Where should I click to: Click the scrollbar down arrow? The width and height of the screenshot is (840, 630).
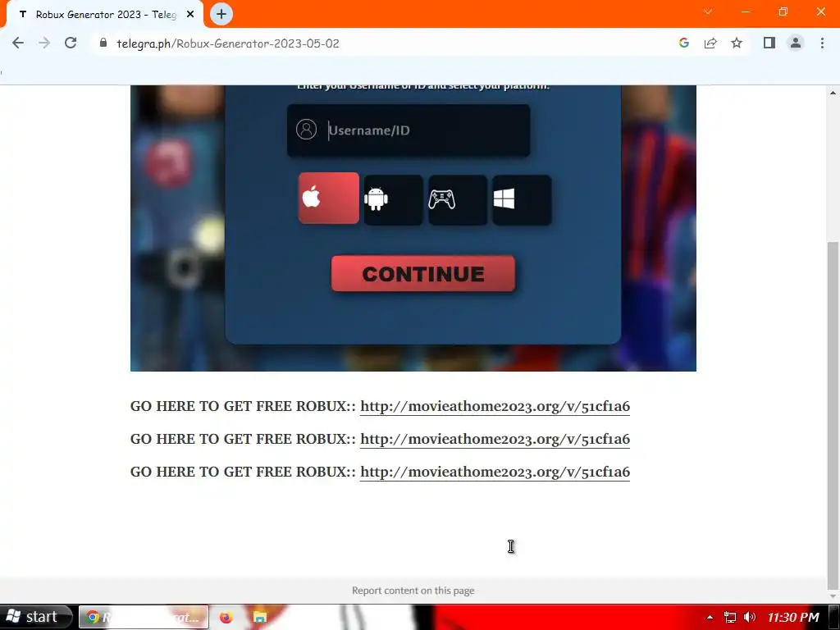point(833,596)
